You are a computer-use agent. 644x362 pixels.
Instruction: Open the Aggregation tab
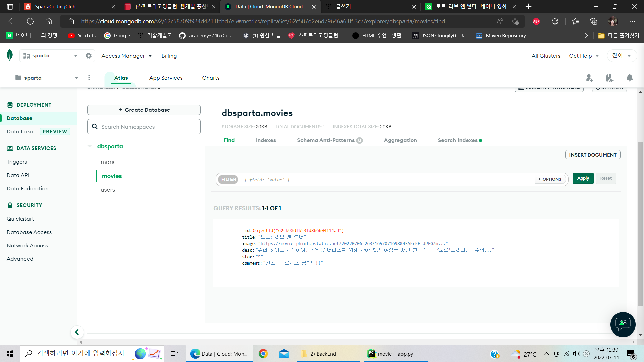(400, 140)
